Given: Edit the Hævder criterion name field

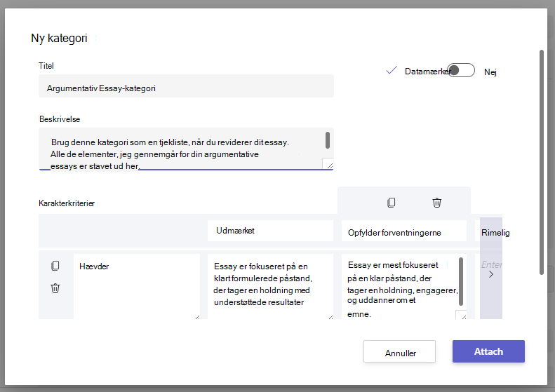Looking at the screenshot, I should 137,286.
